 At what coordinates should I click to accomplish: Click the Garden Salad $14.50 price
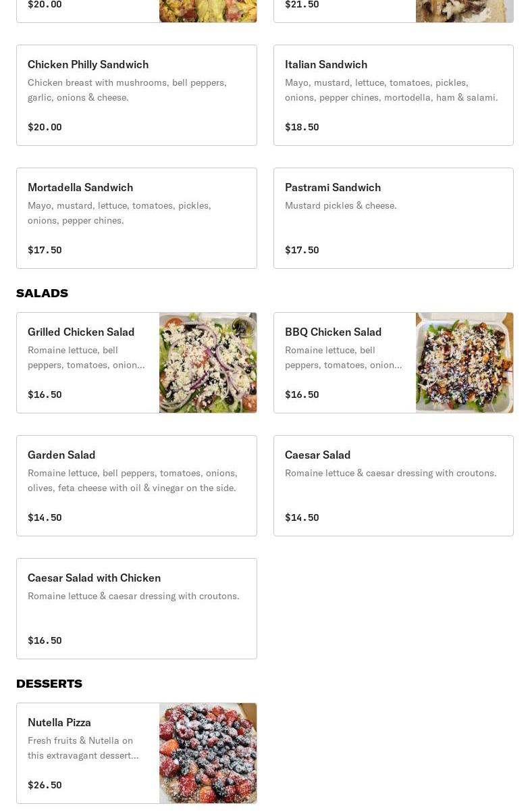click(45, 517)
